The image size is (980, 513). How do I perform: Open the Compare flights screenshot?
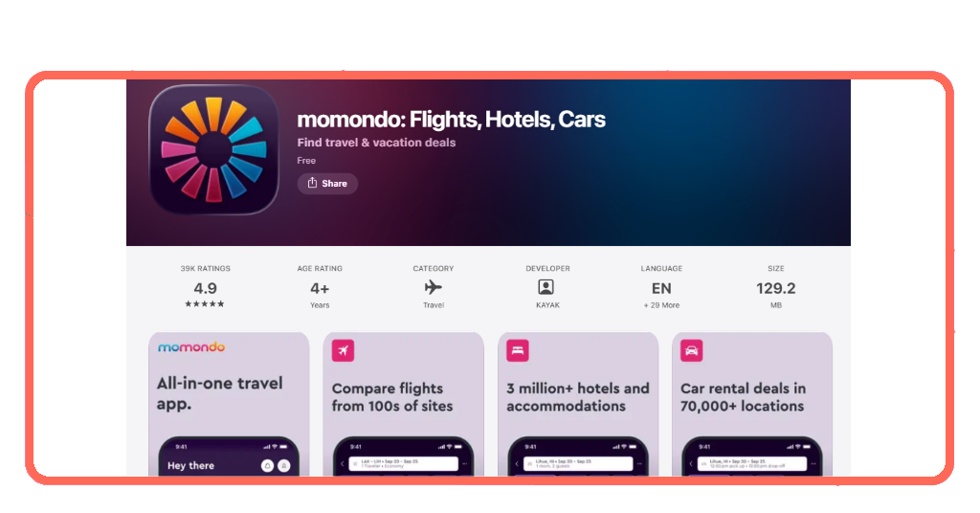click(x=403, y=404)
